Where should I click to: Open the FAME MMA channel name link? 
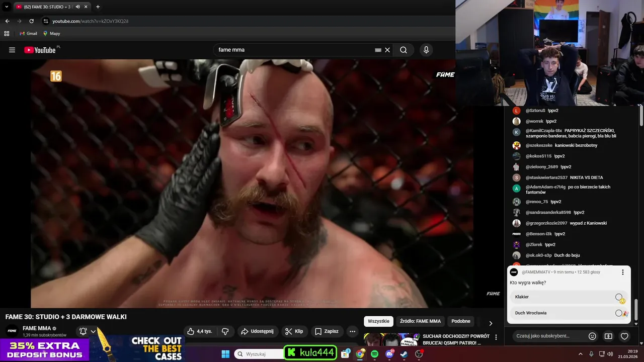click(x=37, y=328)
